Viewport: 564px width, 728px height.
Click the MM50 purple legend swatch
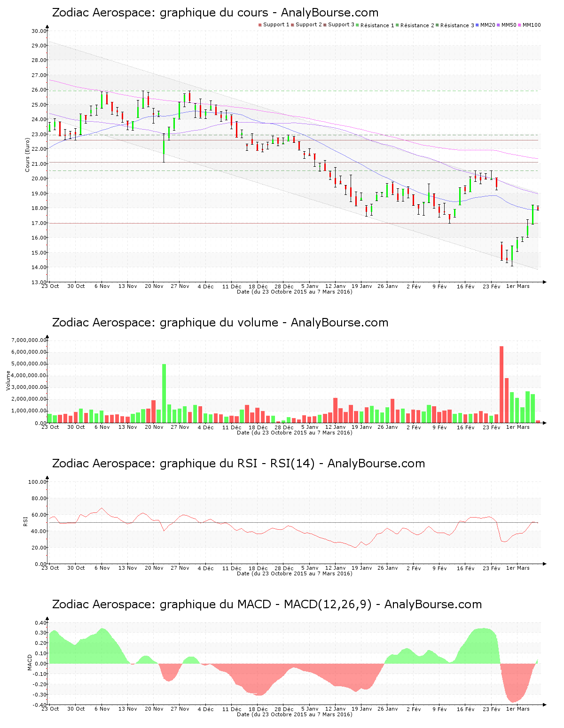point(499,25)
